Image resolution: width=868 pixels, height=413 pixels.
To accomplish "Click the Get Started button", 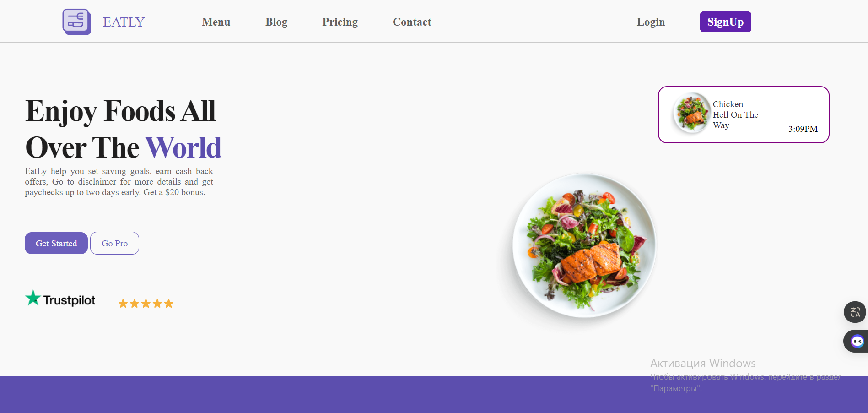I will [56, 243].
